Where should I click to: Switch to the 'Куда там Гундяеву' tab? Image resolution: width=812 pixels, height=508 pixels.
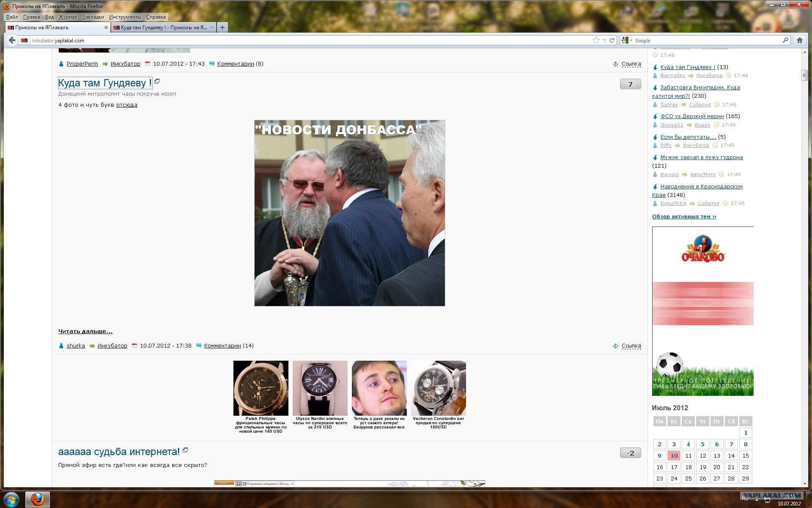(x=163, y=28)
